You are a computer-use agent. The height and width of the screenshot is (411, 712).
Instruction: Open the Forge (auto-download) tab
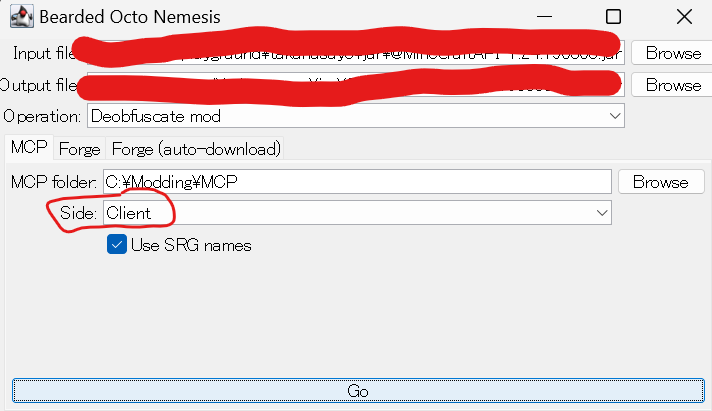click(x=196, y=149)
